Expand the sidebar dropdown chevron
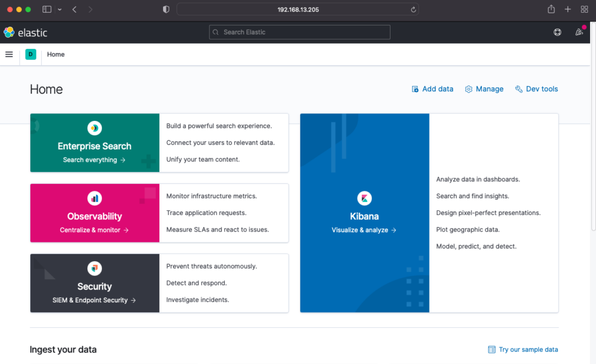 60,9
